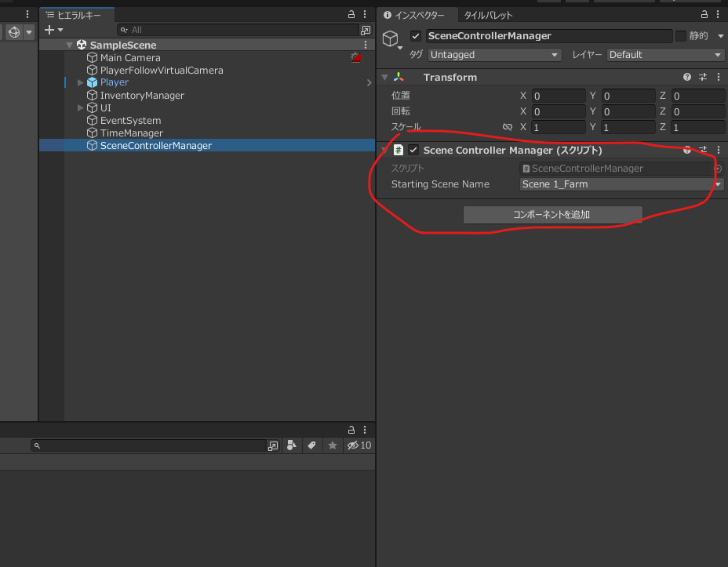Open the SampleScene row's three-dot context menu

click(366, 45)
